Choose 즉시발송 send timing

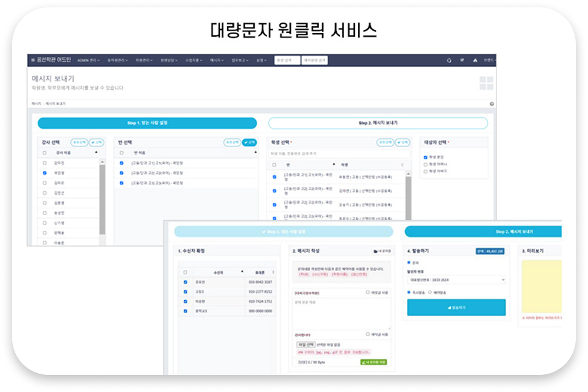coord(409,292)
